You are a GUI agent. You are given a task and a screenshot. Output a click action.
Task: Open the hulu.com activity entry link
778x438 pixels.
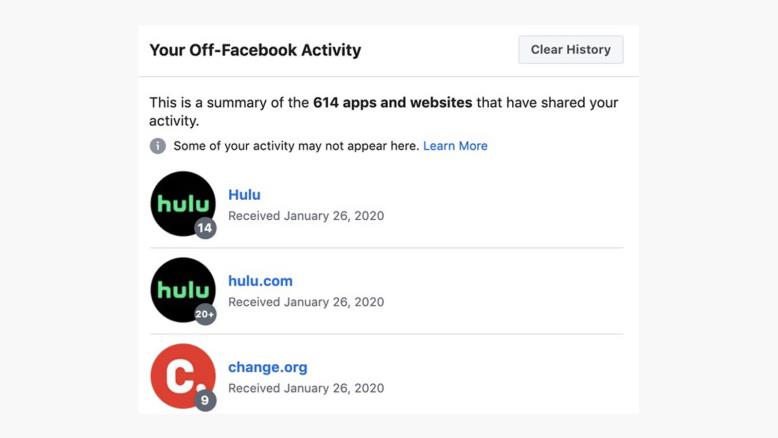[260, 281]
